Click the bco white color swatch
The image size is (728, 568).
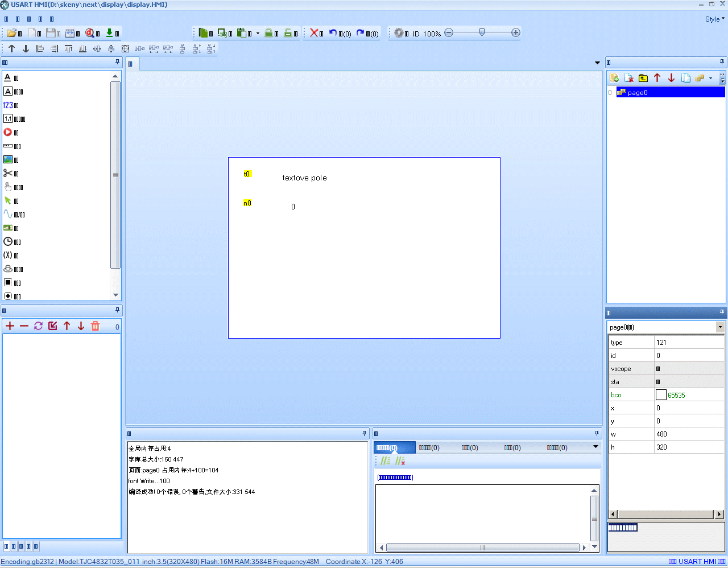661,395
